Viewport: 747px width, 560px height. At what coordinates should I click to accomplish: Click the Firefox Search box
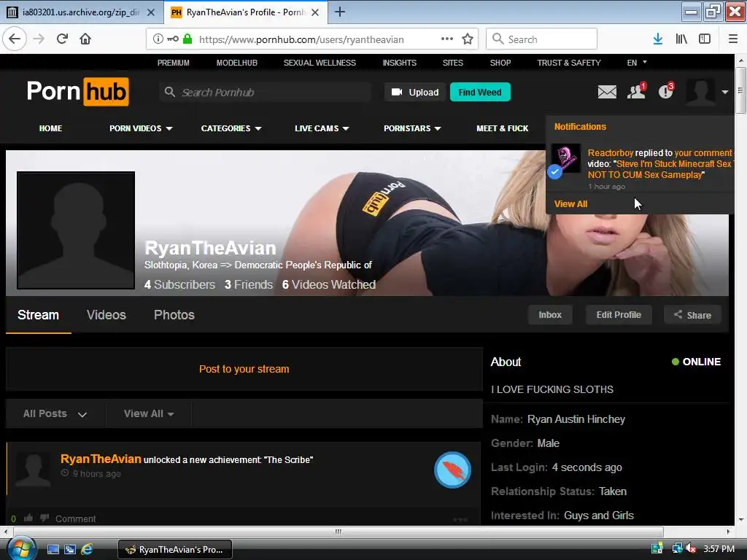(542, 39)
